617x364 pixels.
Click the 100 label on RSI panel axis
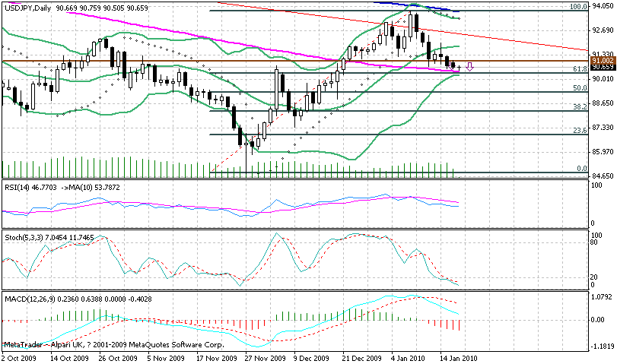[x=596, y=185]
